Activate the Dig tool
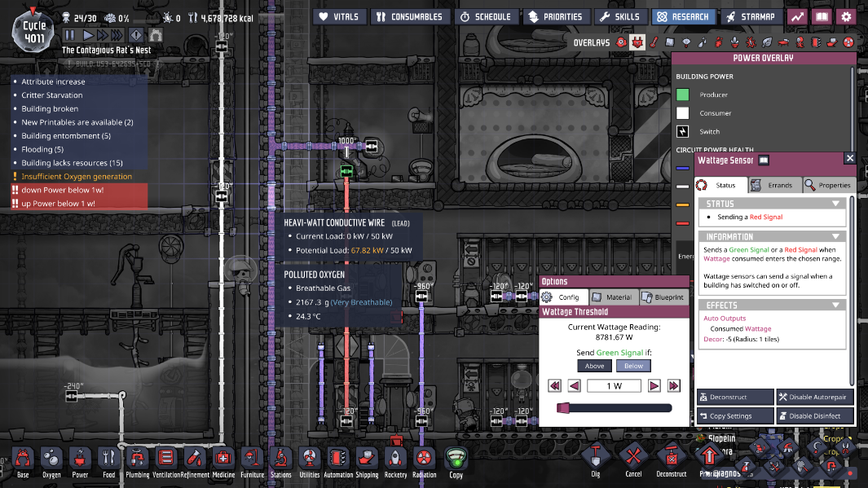Image resolution: width=868 pixels, height=488 pixels. coord(596,460)
